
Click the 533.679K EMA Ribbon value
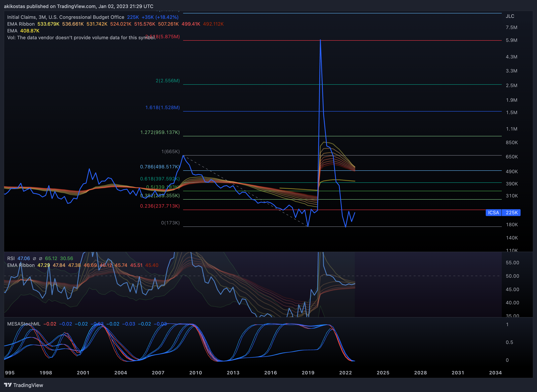48,24
